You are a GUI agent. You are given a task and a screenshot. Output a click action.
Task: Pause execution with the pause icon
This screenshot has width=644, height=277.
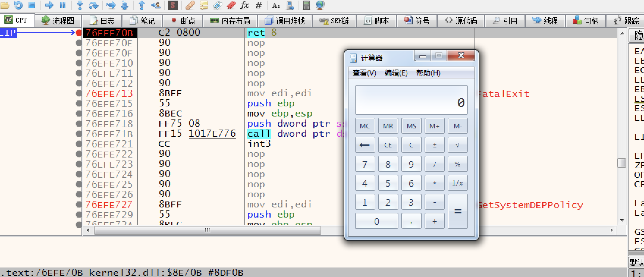click(63, 5)
